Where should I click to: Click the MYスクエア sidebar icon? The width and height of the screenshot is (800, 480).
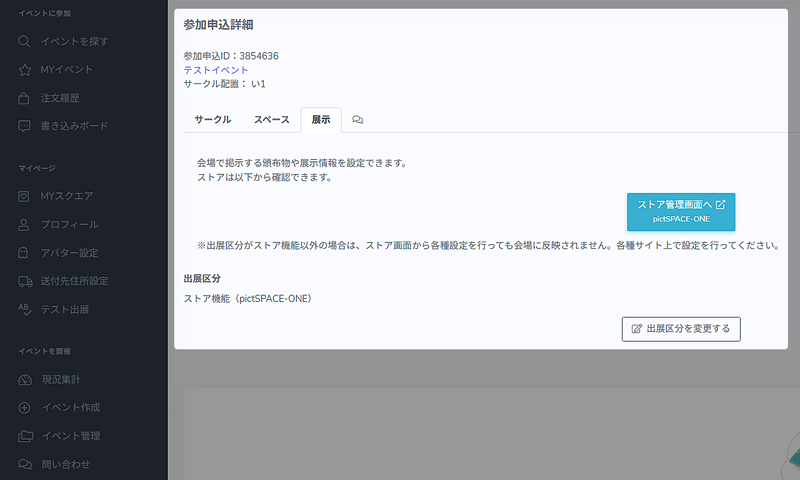(x=25, y=196)
